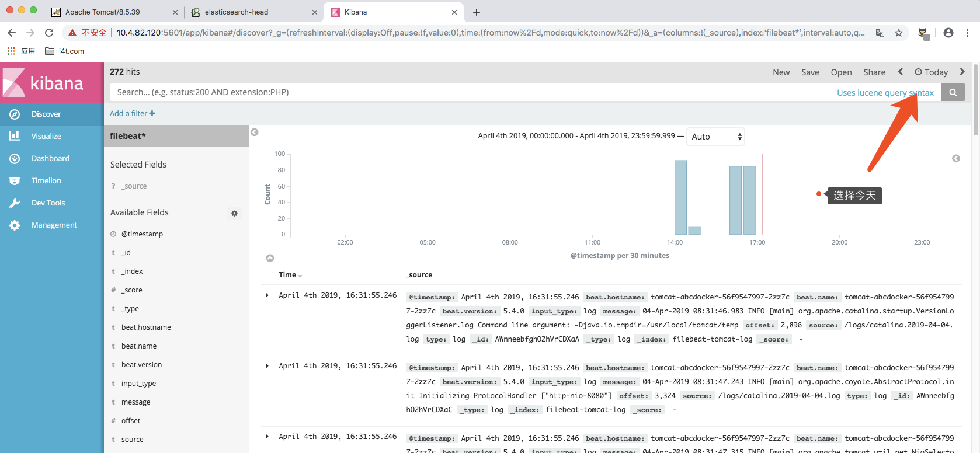Select the beat.hostname field
Screen dimensions: 980x453
click(x=146, y=327)
